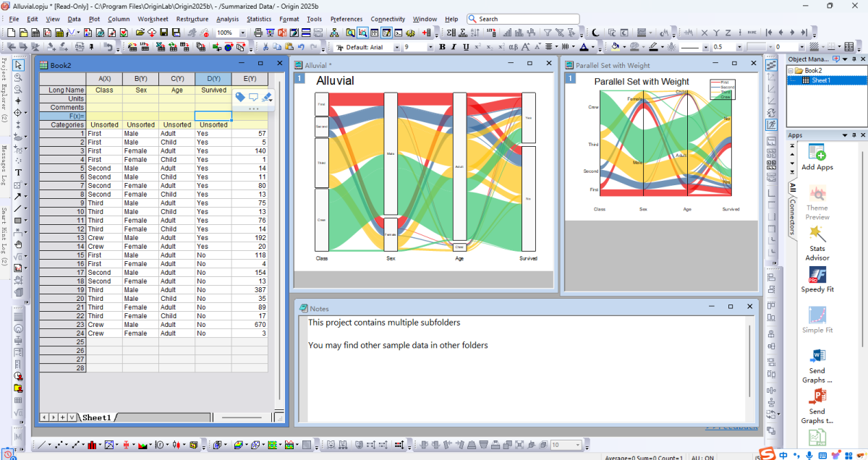Image resolution: width=868 pixels, height=460 pixels.
Task: Select the Pointer tool in the tools toolbar
Action: 18,65
